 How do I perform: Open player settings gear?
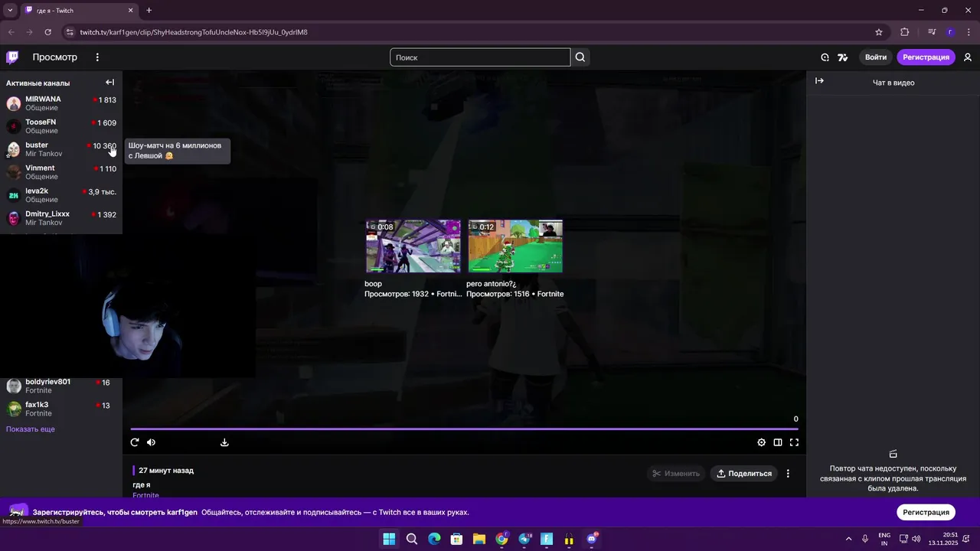pyautogui.click(x=761, y=442)
